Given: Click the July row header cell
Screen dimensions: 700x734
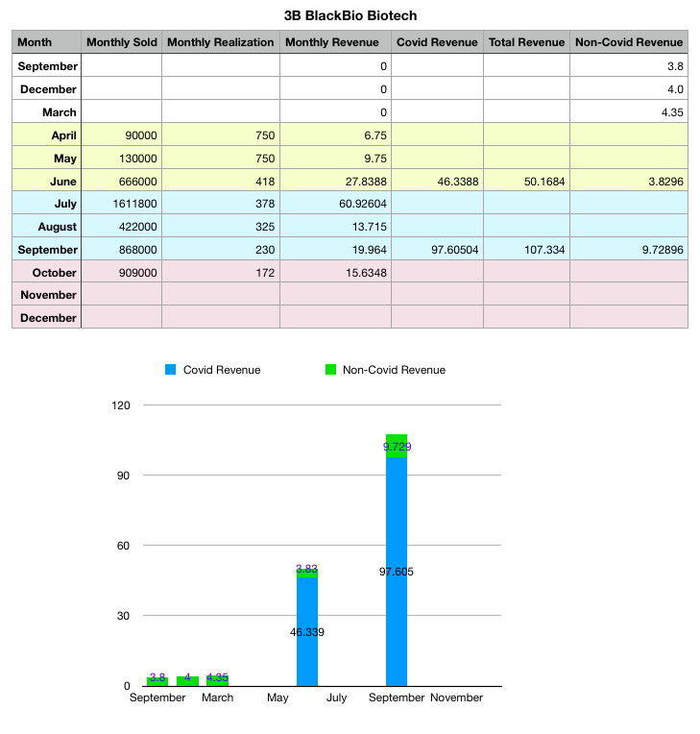Looking at the screenshot, I should tap(46, 204).
